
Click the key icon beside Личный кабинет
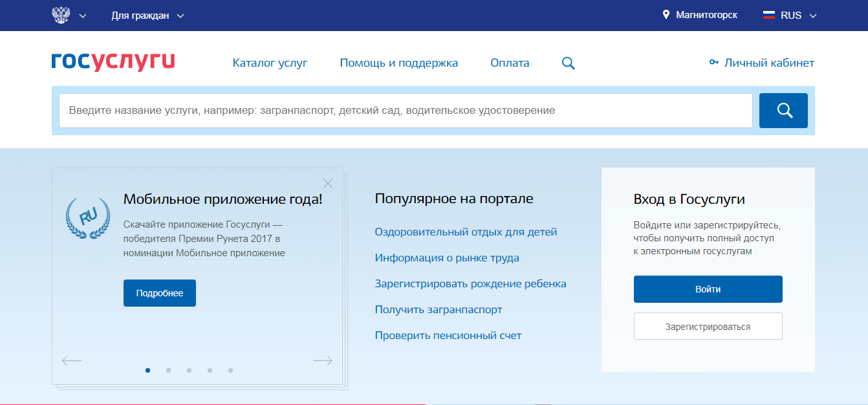[x=714, y=63]
